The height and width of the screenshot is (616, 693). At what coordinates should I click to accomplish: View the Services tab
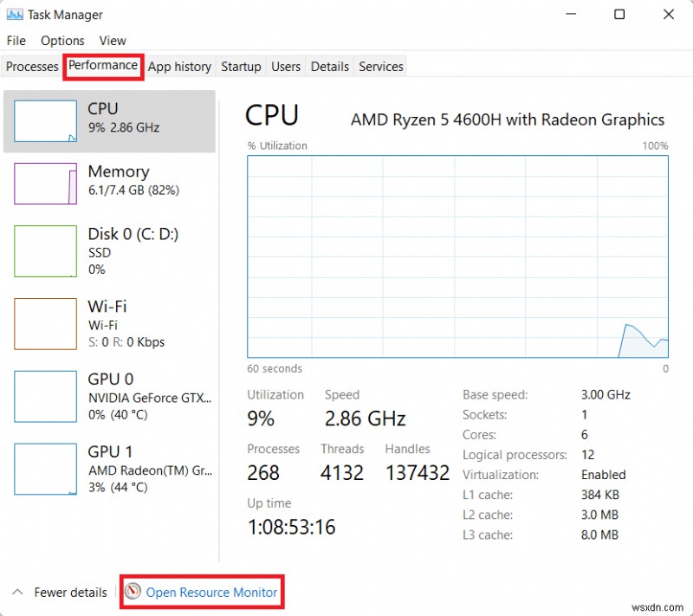(380, 66)
